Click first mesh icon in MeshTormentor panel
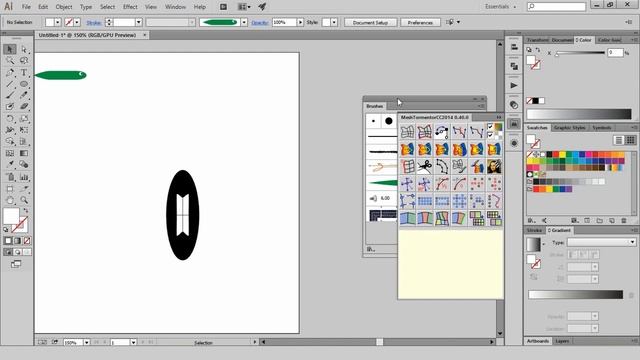 pyautogui.click(x=407, y=132)
